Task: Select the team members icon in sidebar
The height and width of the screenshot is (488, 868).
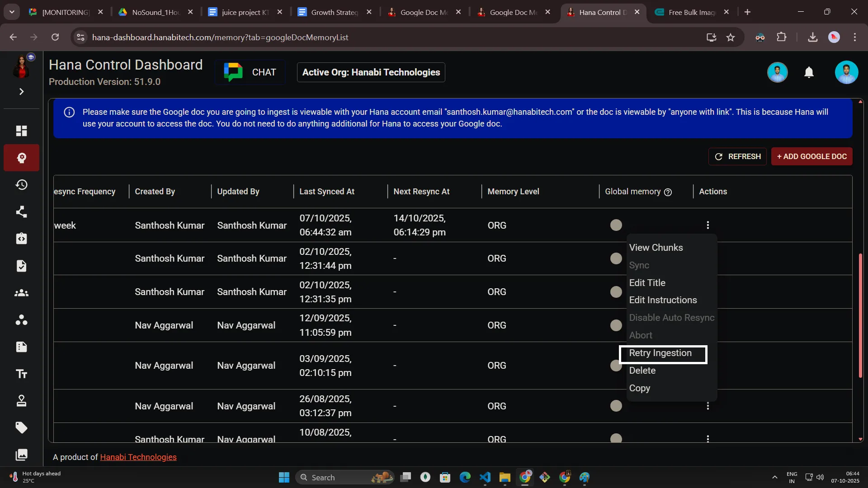Action: pyautogui.click(x=21, y=293)
